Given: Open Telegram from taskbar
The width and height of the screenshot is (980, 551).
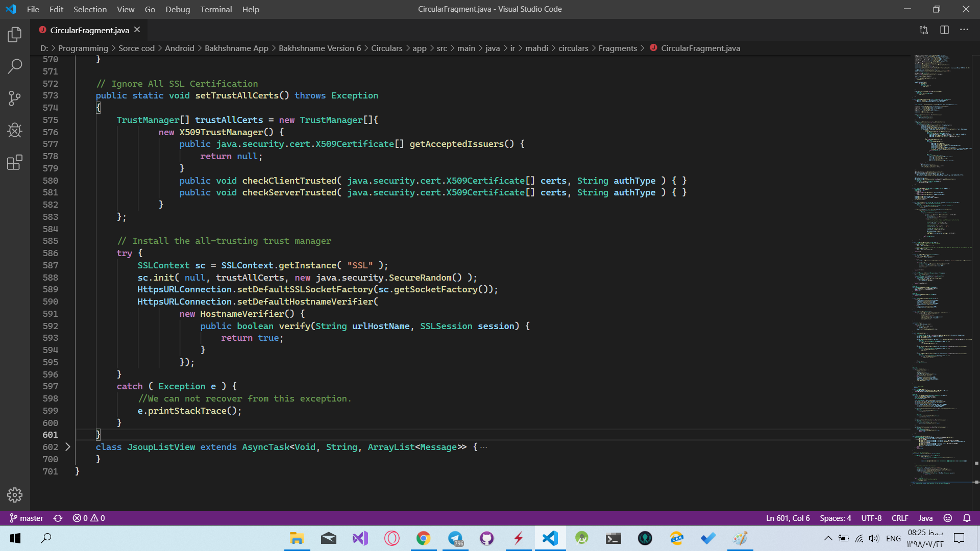Looking at the screenshot, I should [x=455, y=538].
